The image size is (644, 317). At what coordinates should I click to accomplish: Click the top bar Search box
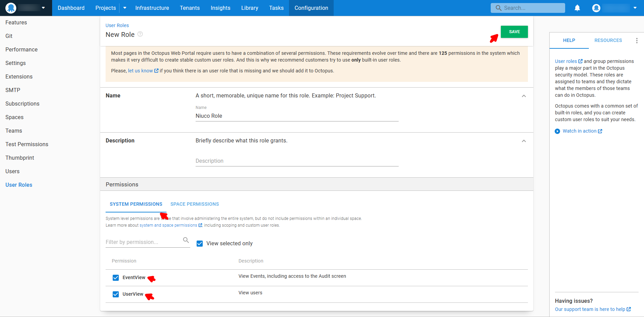pyautogui.click(x=528, y=8)
